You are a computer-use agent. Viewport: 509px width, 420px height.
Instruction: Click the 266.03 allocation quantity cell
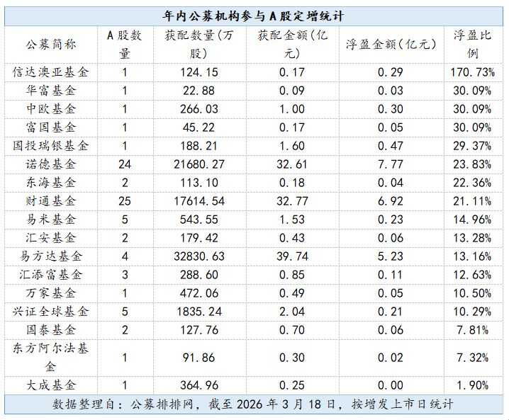coord(199,109)
